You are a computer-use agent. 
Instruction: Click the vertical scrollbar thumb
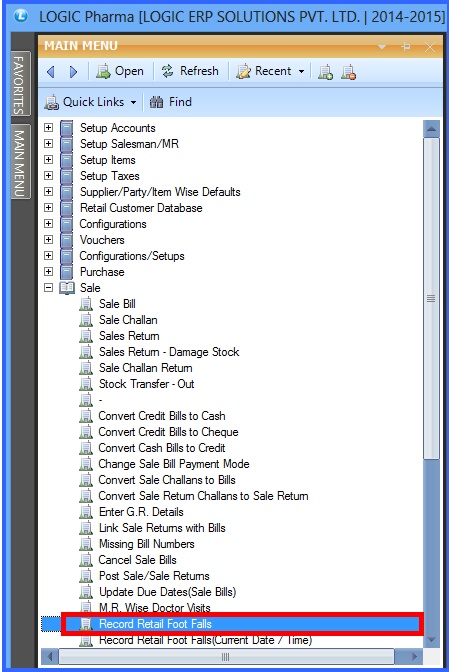coord(431,299)
